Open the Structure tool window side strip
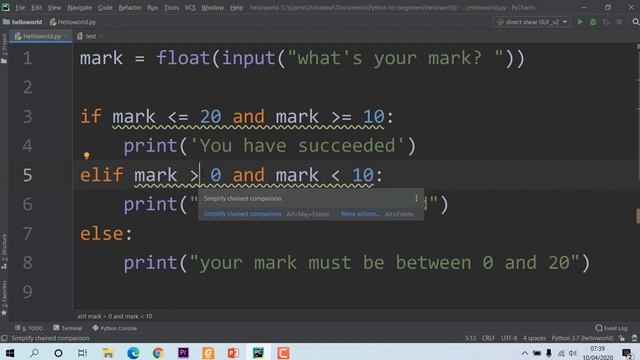Viewport: 640px width, 360px height. [x=4, y=251]
